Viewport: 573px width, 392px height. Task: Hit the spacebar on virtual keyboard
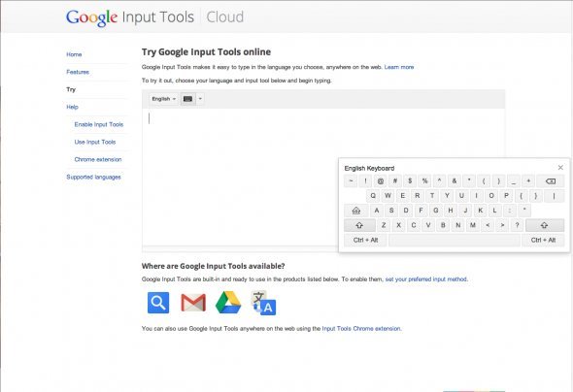[x=455, y=241]
